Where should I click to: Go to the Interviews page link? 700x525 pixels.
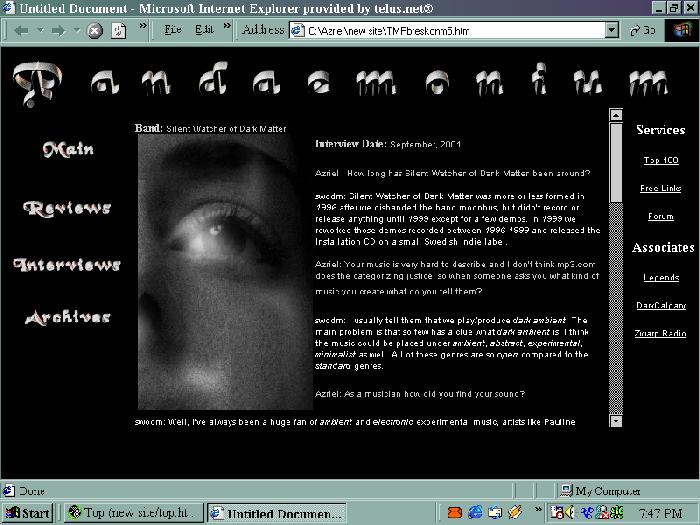(x=67, y=264)
